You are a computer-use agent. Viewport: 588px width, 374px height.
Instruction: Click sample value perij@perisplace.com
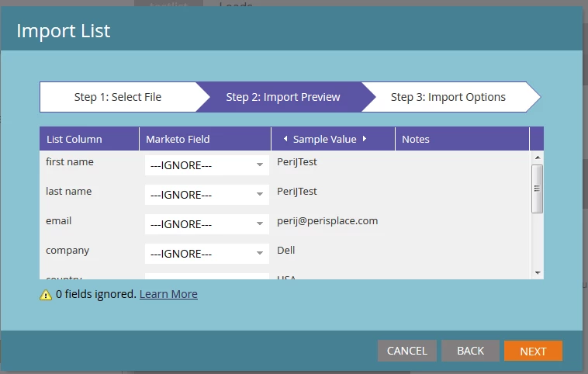click(x=327, y=221)
